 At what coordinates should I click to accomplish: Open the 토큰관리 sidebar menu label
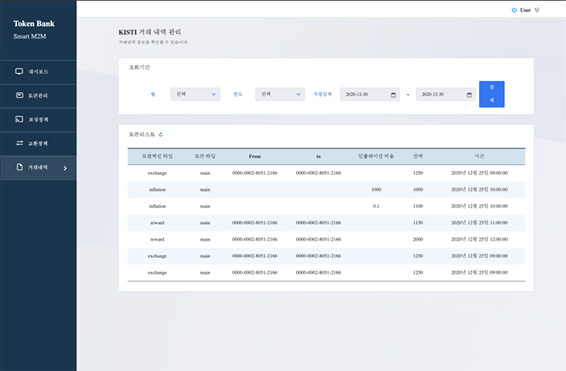point(38,96)
